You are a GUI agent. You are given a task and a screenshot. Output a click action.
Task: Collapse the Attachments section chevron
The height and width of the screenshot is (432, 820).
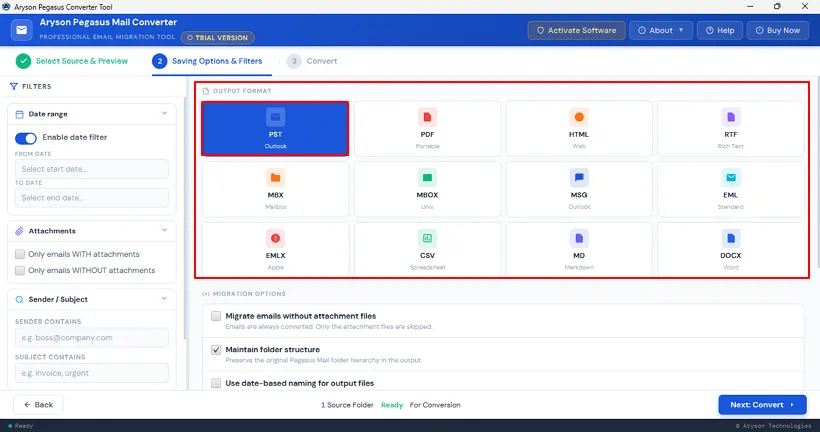pos(164,231)
